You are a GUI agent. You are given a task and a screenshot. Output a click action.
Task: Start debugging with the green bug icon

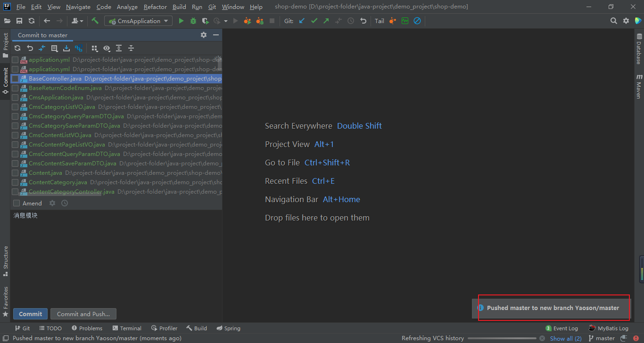tap(193, 21)
